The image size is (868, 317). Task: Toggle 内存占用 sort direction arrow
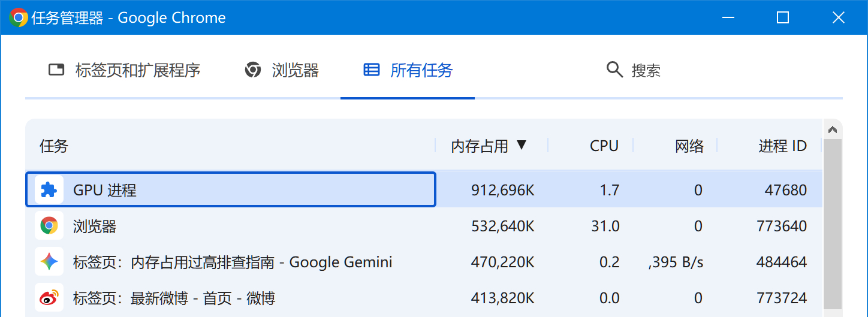coord(521,145)
